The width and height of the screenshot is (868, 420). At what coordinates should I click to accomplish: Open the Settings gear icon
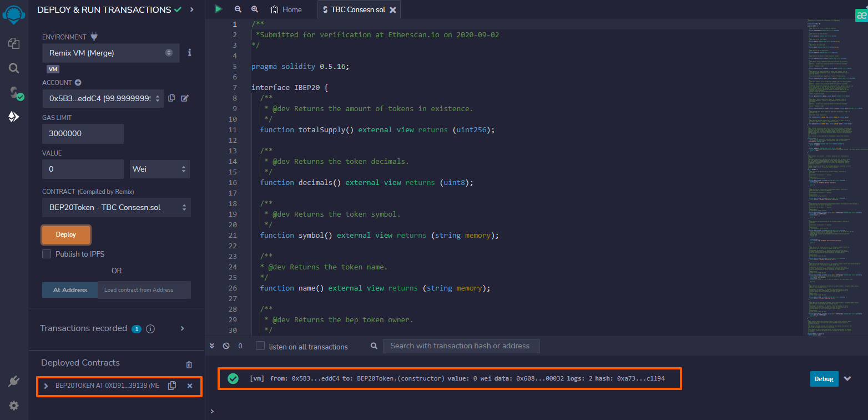tap(14, 406)
